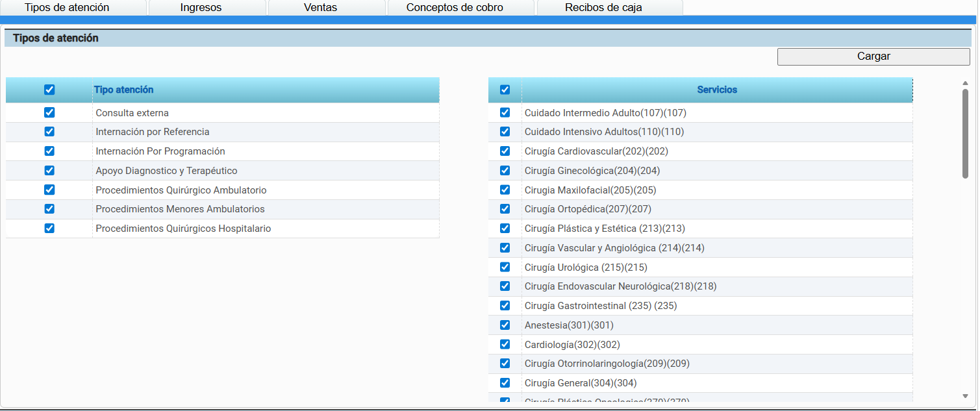
Task: Toggle select-all checkbox in Servicios header
Action: coord(505,90)
